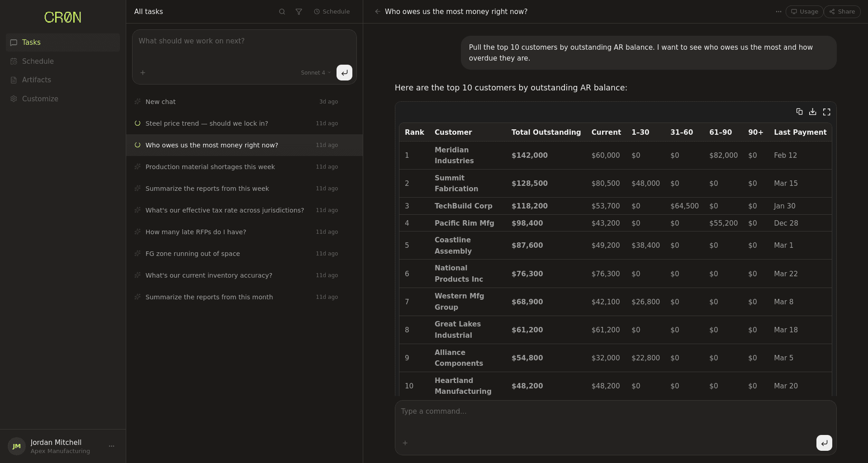Open the conversation more-options ellipsis
The image size is (868, 463).
(x=778, y=12)
